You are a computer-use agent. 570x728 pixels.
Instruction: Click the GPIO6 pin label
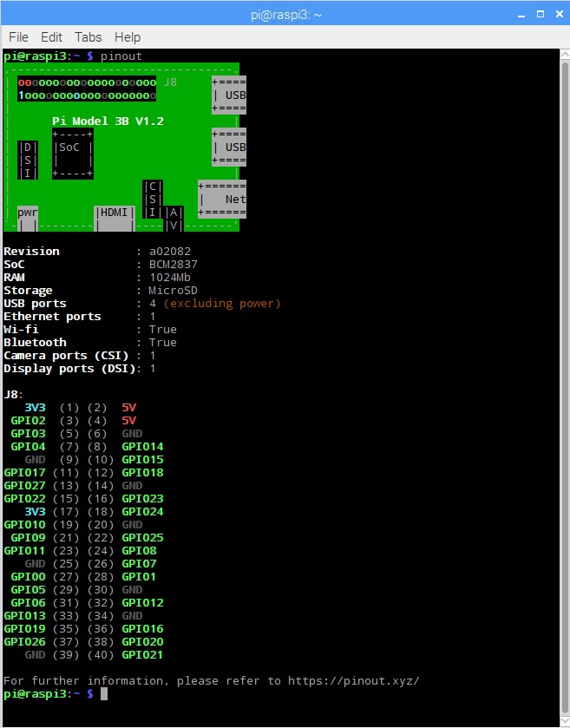click(28, 603)
